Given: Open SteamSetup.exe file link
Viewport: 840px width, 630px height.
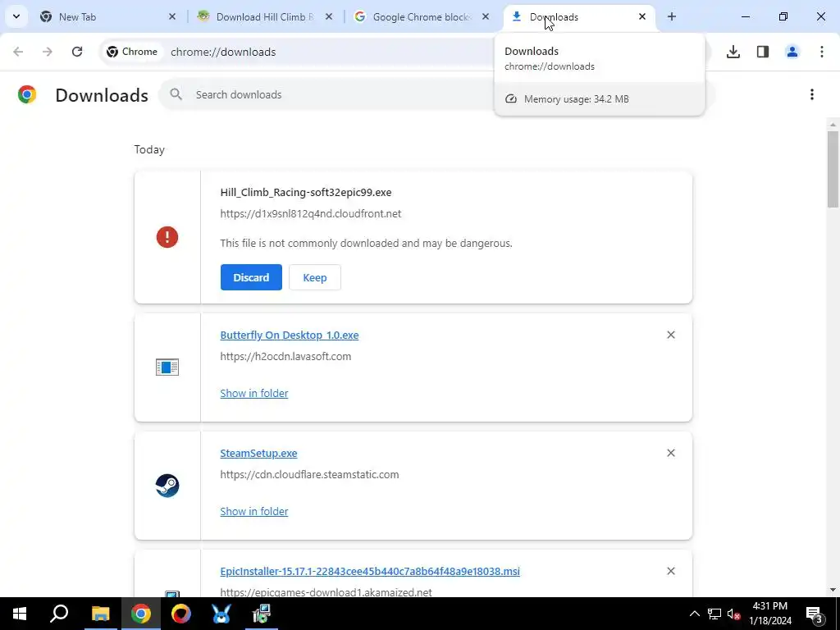Looking at the screenshot, I should click(x=258, y=453).
